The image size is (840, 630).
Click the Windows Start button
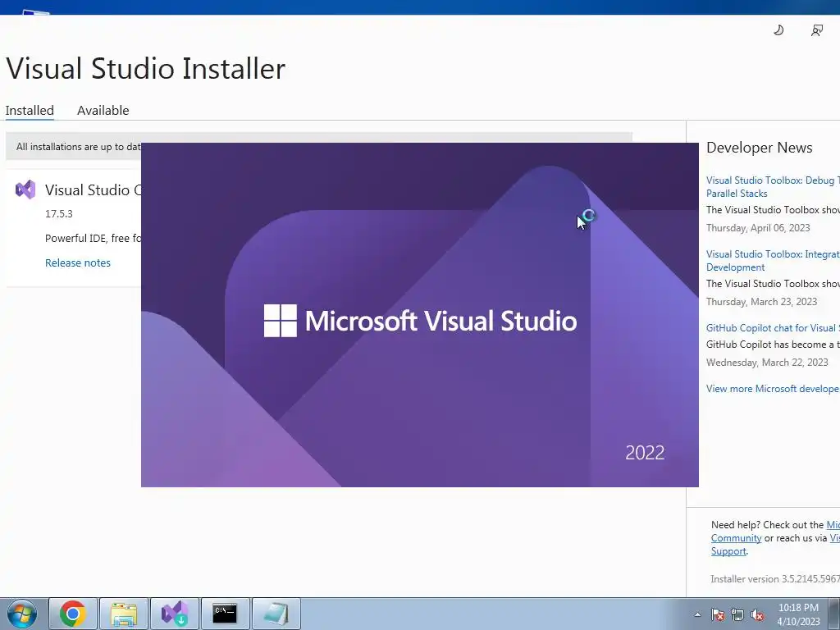pyautogui.click(x=22, y=614)
